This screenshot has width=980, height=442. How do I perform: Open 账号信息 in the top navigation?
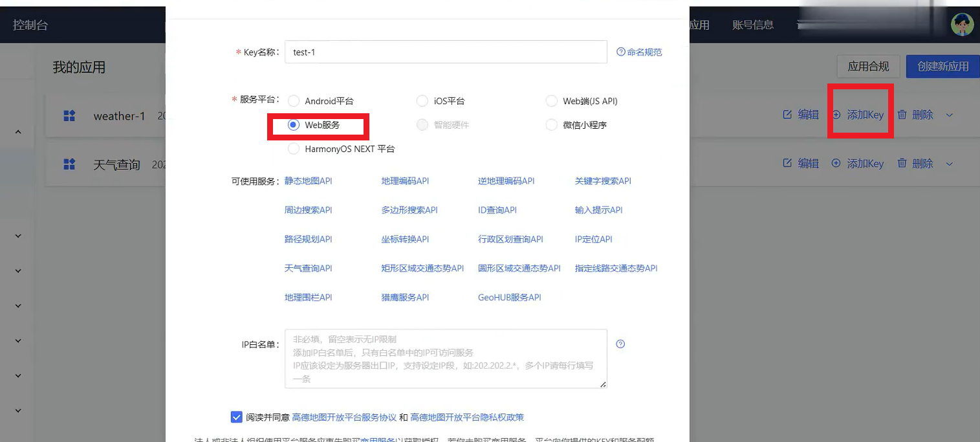[753, 25]
